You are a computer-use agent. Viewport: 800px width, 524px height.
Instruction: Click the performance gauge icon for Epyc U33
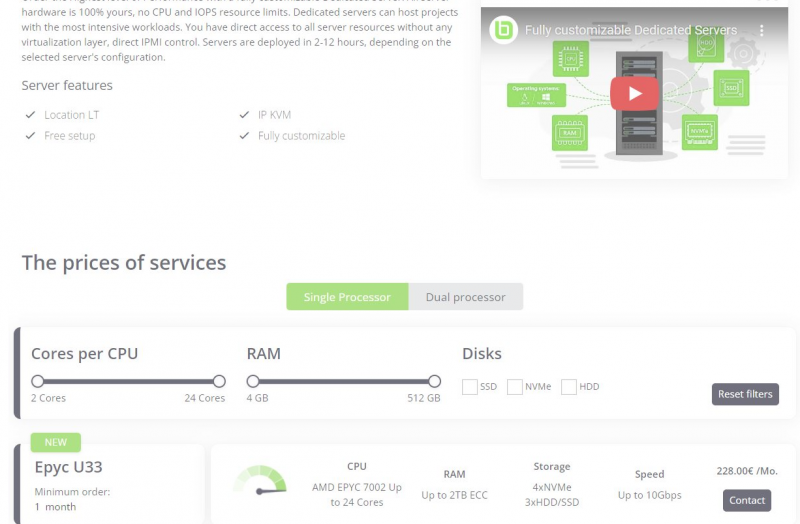click(x=260, y=480)
